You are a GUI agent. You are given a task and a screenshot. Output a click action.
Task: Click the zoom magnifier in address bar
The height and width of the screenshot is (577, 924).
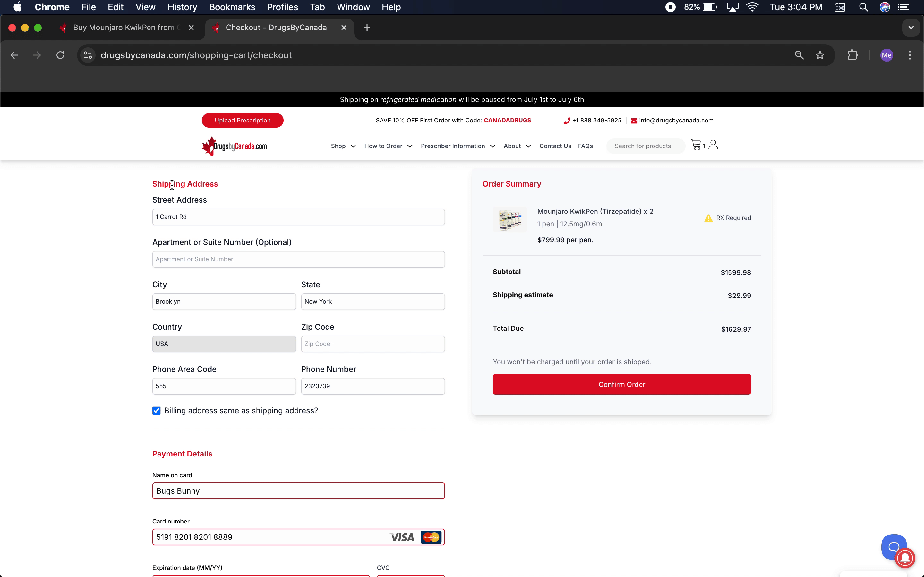[799, 55]
